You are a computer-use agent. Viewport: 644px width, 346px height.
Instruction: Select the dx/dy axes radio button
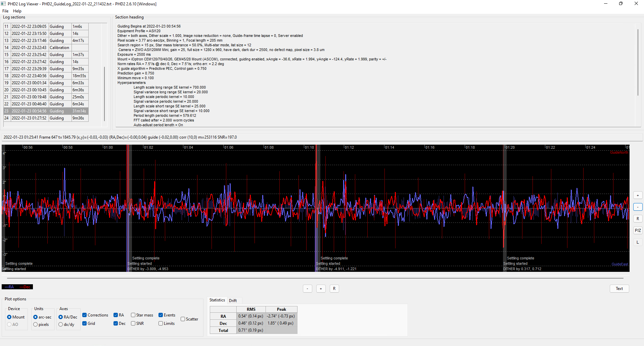61,325
